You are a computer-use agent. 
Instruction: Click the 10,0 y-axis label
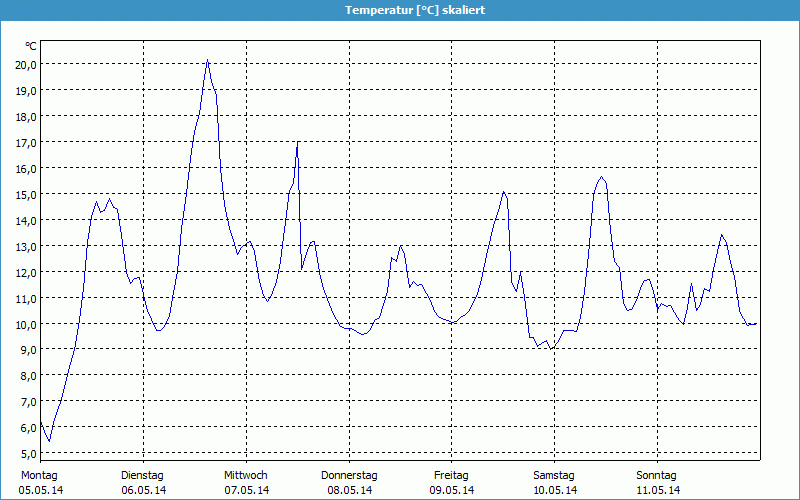click(x=25, y=324)
